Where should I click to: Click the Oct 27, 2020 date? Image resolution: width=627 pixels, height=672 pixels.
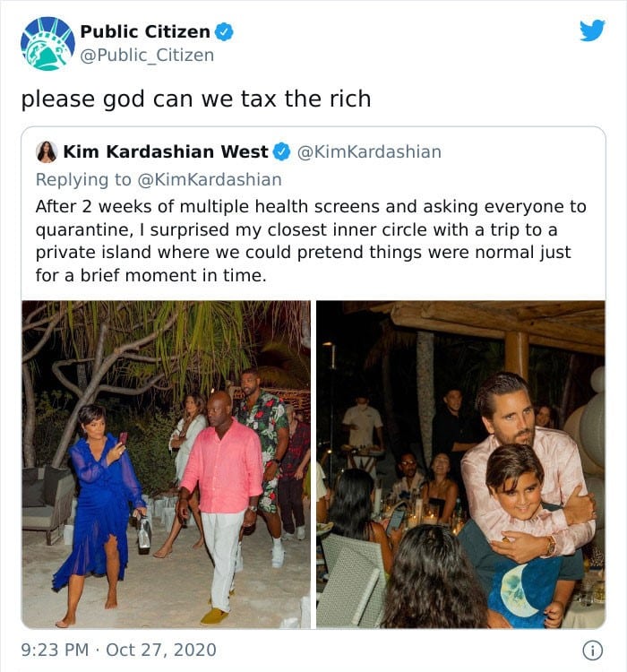160,650
